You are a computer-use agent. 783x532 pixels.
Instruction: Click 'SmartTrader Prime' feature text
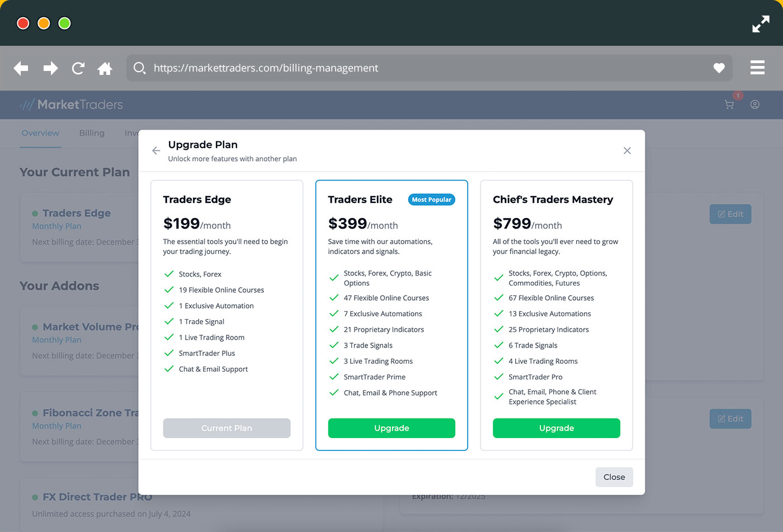[375, 377]
